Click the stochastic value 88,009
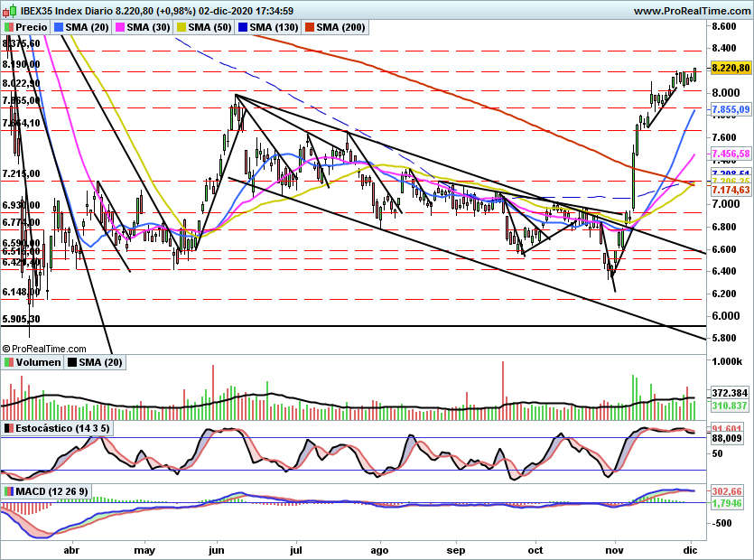The image size is (754, 560). pyautogui.click(x=727, y=438)
